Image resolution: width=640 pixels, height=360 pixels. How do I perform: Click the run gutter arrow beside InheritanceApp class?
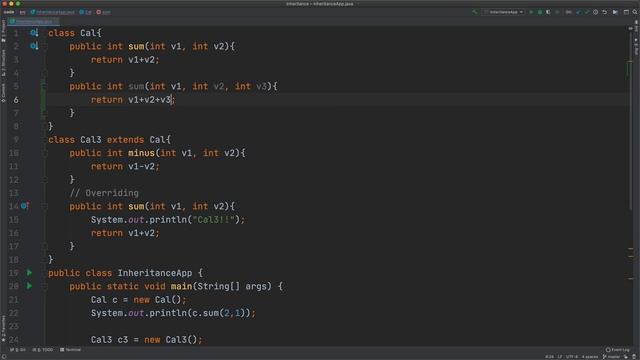pos(29,273)
